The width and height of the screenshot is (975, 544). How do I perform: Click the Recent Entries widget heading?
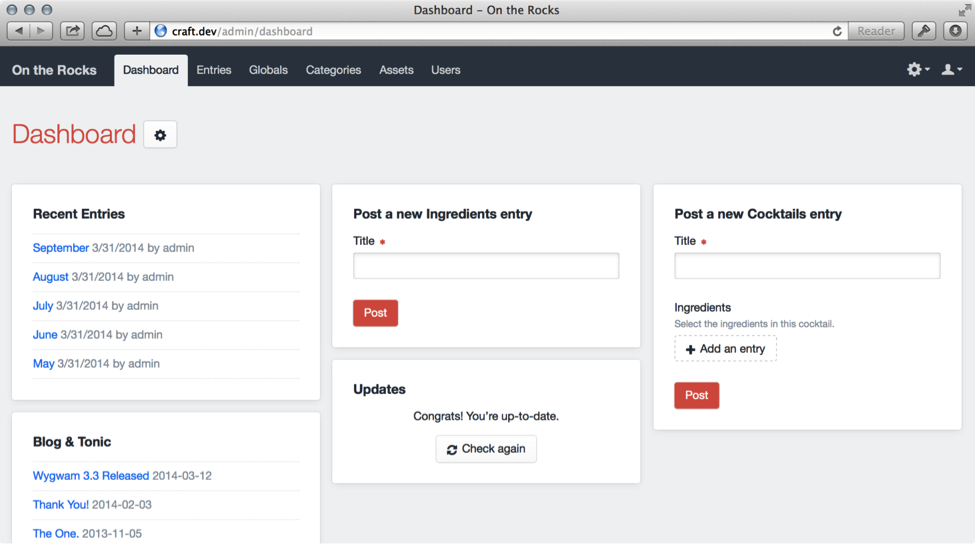[79, 214]
